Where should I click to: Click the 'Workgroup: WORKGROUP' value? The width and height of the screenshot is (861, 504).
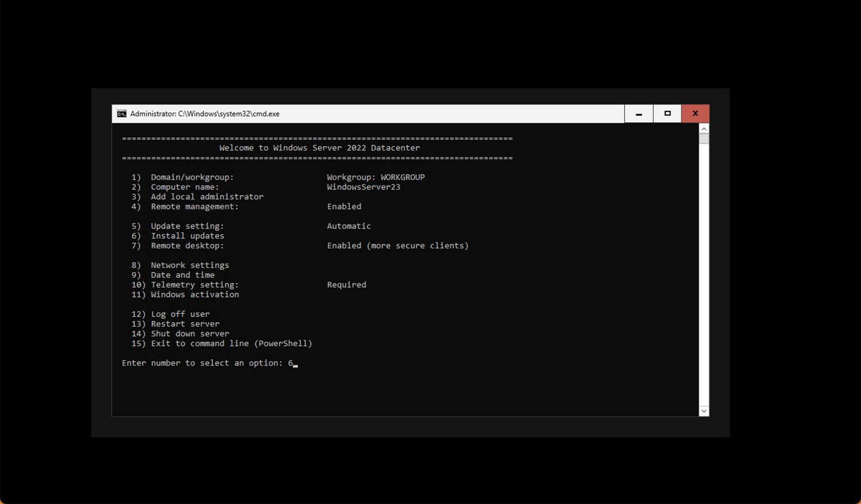pos(376,177)
